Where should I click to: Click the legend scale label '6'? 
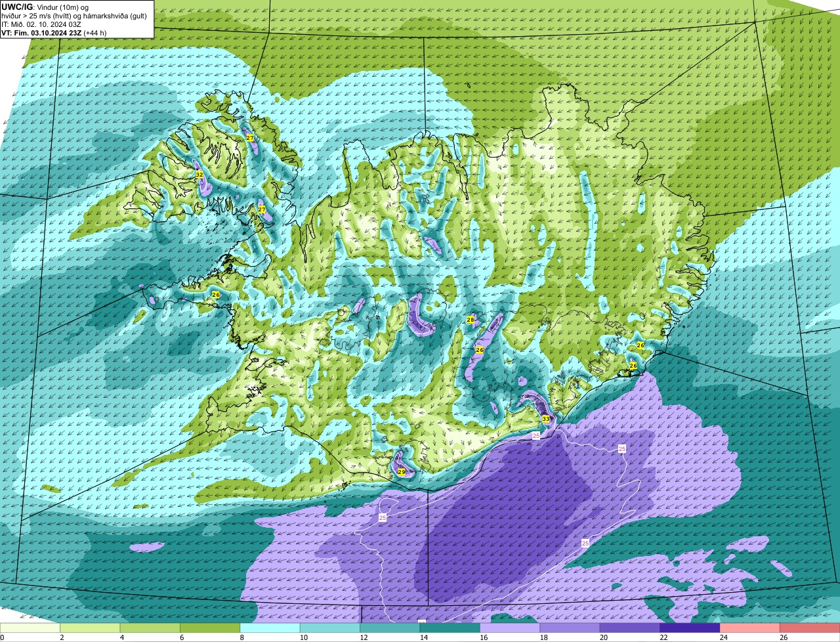coord(182,637)
